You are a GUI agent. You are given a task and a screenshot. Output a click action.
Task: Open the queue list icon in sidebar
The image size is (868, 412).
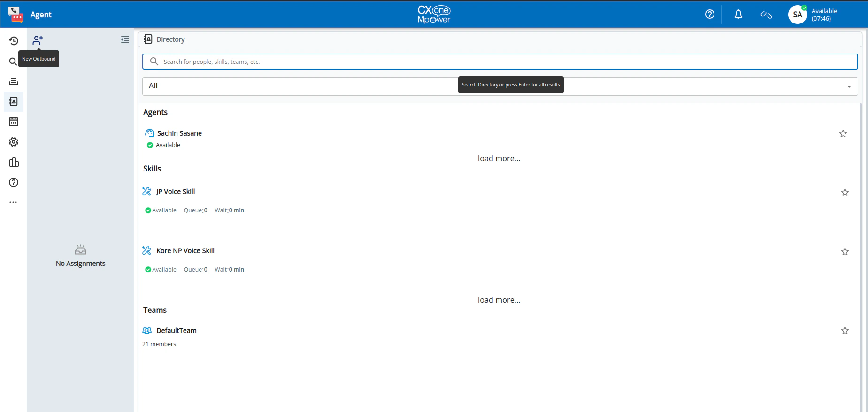14,82
